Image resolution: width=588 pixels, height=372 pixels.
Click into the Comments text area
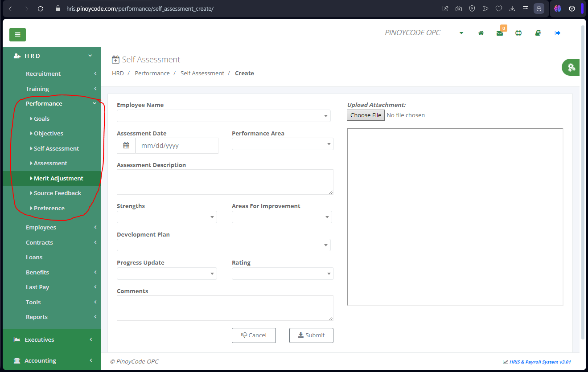tap(225, 308)
